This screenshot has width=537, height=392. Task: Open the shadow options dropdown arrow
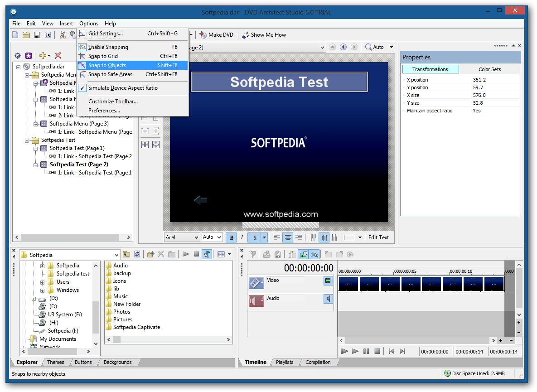(264, 237)
